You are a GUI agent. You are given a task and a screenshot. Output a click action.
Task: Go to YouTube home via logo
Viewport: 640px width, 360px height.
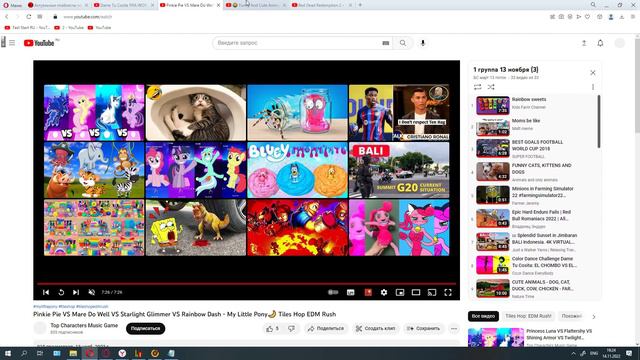(39, 43)
